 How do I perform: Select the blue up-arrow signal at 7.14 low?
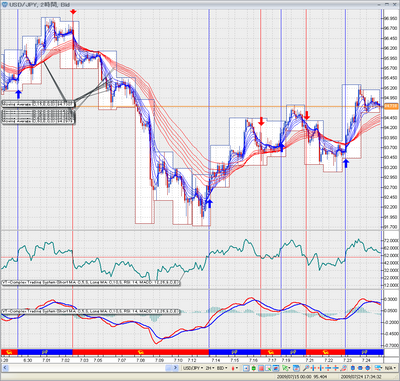pos(210,203)
